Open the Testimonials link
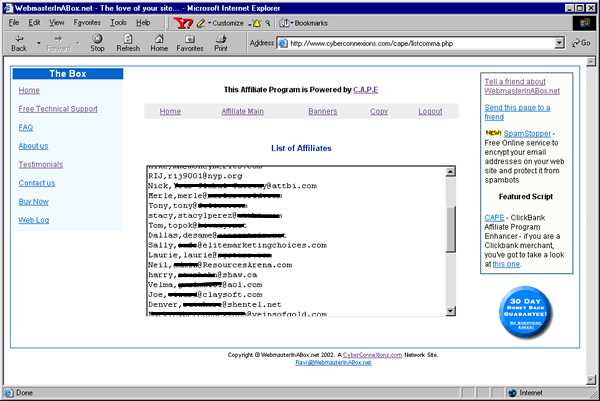The image size is (600, 401). 41,165
